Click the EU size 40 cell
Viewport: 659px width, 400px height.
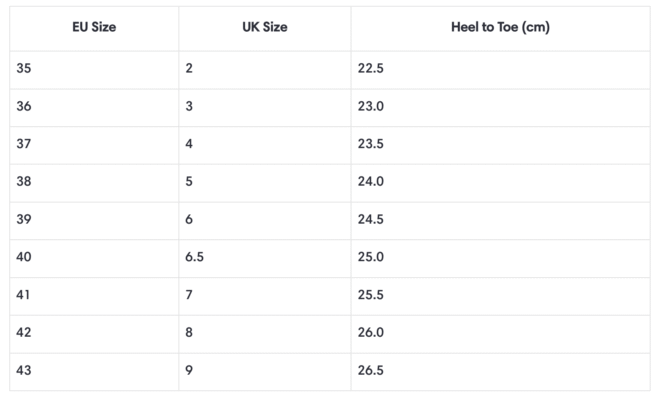click(x=26, y=257)
